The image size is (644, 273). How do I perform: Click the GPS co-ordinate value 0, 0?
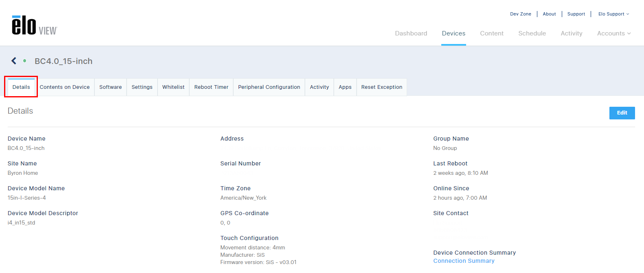225,223
